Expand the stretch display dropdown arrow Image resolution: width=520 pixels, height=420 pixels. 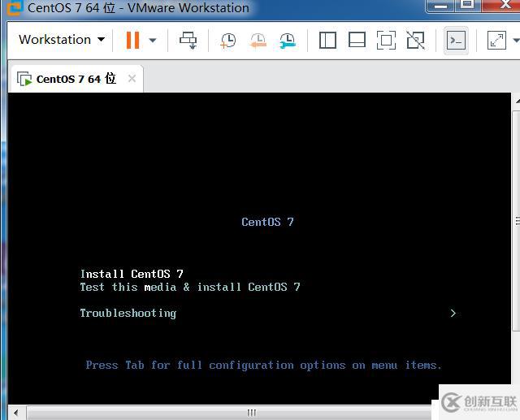516,41
